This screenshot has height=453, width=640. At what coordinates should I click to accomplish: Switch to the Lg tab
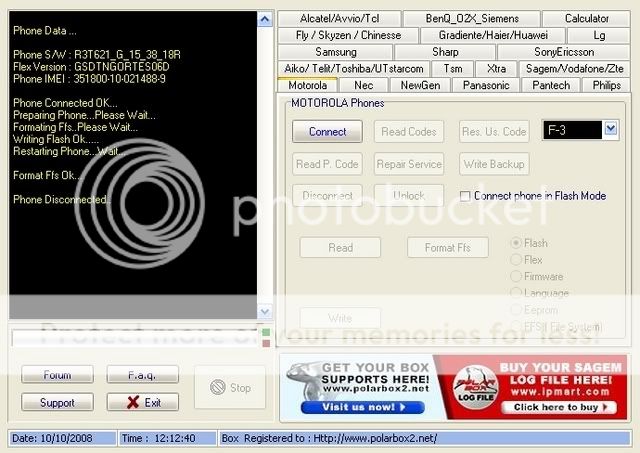point(599,36)
